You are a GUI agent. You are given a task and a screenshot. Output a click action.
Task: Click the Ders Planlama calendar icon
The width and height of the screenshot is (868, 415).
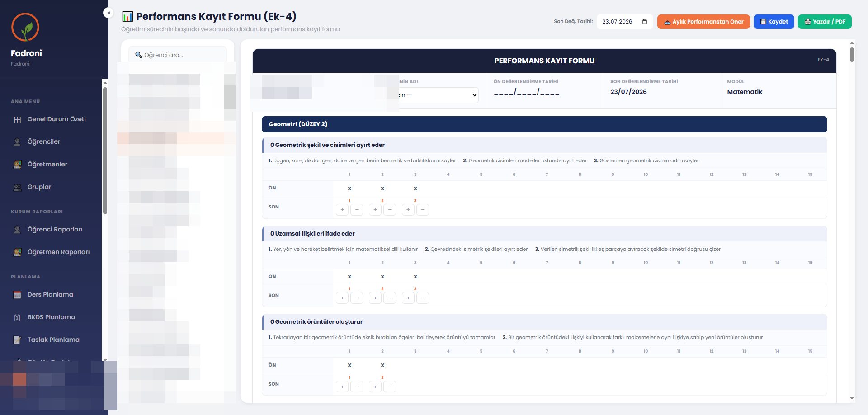point(17,295)
